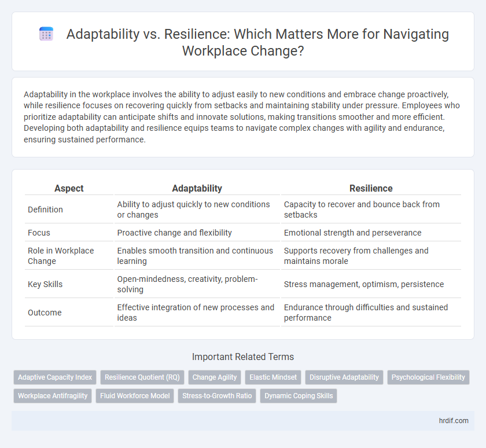
Task: Click 'Stress management, optimism, persistence' cell
Action: click(x=371, y=284)
